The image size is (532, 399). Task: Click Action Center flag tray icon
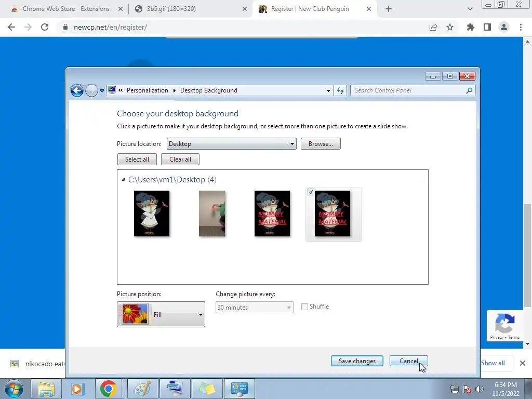467,389
